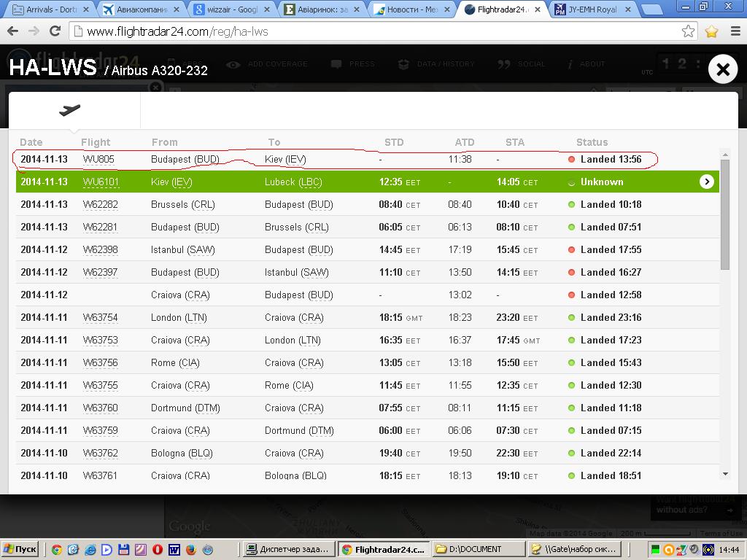Go back with the browser back arrow
The image size is (747, 560).
(x=12, y=31)
